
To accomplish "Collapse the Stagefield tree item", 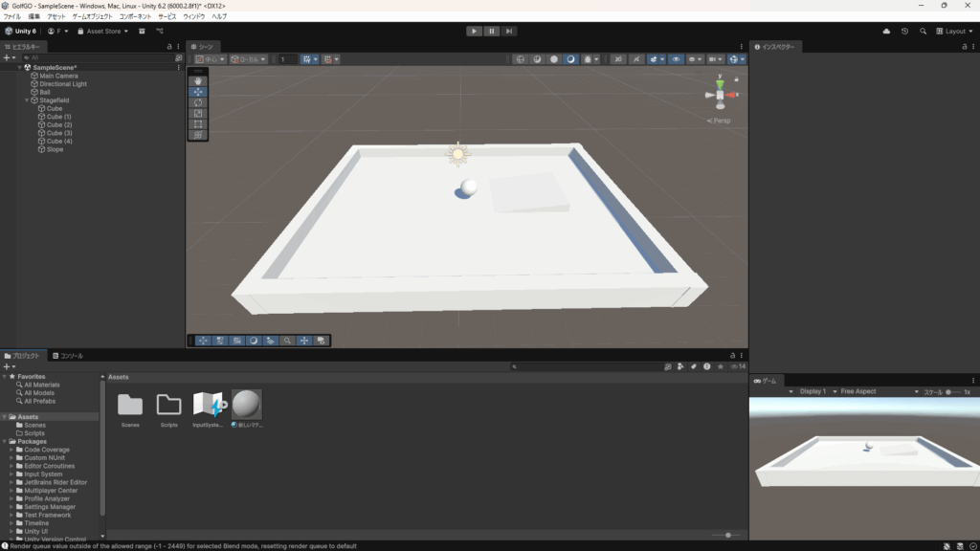I will [28, 100].
